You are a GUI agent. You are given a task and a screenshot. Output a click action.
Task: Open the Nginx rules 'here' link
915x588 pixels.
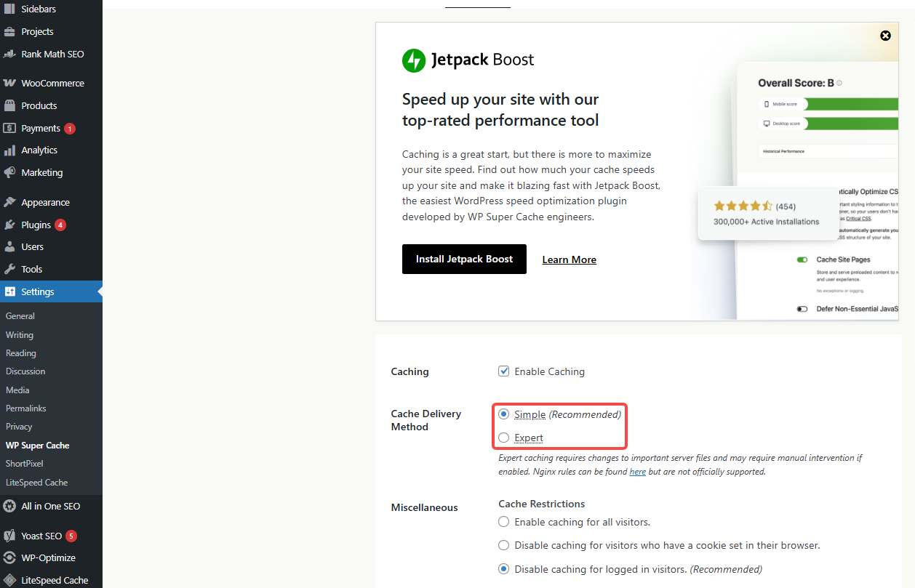pos(637,472)
